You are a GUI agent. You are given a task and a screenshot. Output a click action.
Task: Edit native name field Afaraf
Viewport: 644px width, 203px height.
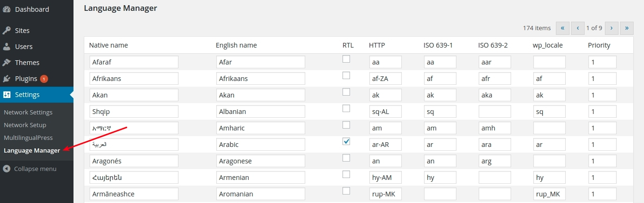[x=134, y=62]
